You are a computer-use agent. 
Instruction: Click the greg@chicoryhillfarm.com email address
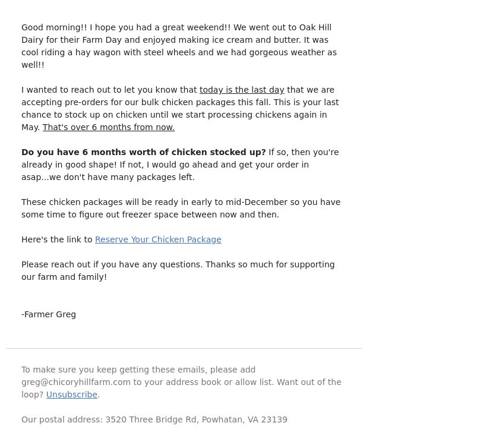click(x=76, y=382)
